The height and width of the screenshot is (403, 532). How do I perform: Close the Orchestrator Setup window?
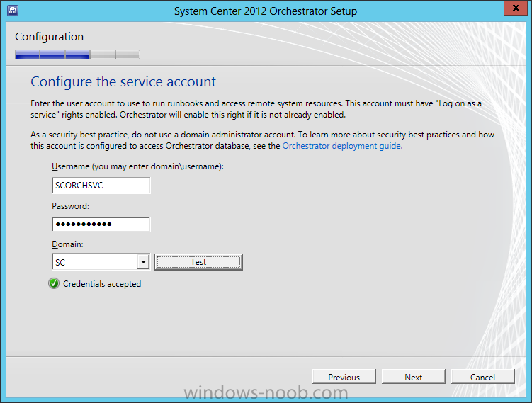point(516,8)
